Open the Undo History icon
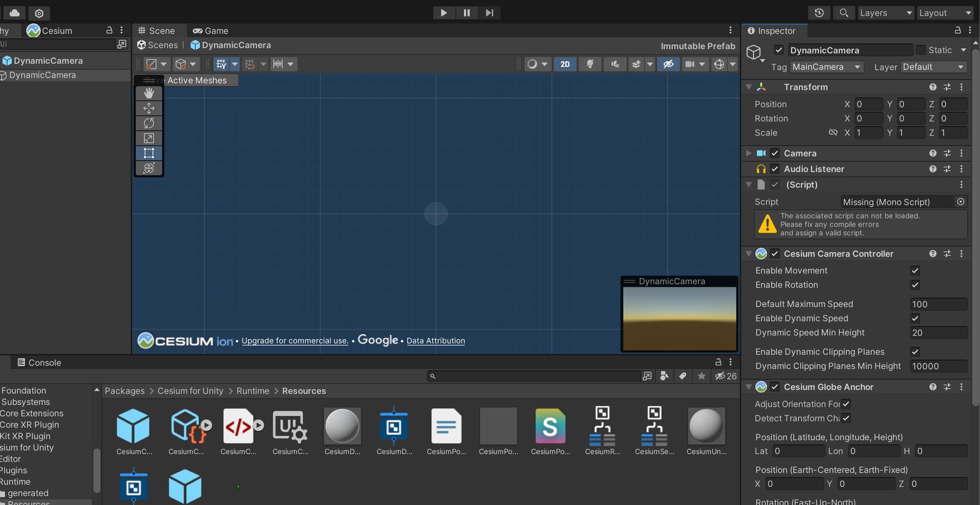The height and width of the screenshot is (505, 980). tap(819, 13)
